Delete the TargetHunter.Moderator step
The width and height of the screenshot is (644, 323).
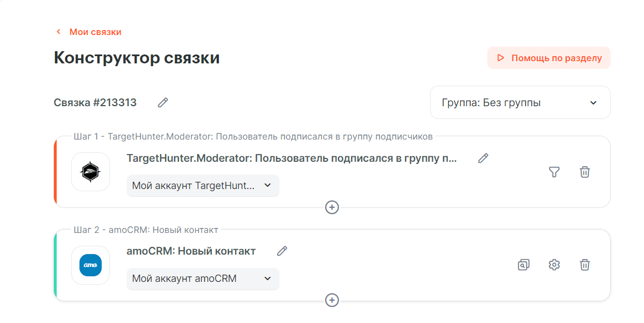pos(585,172)
